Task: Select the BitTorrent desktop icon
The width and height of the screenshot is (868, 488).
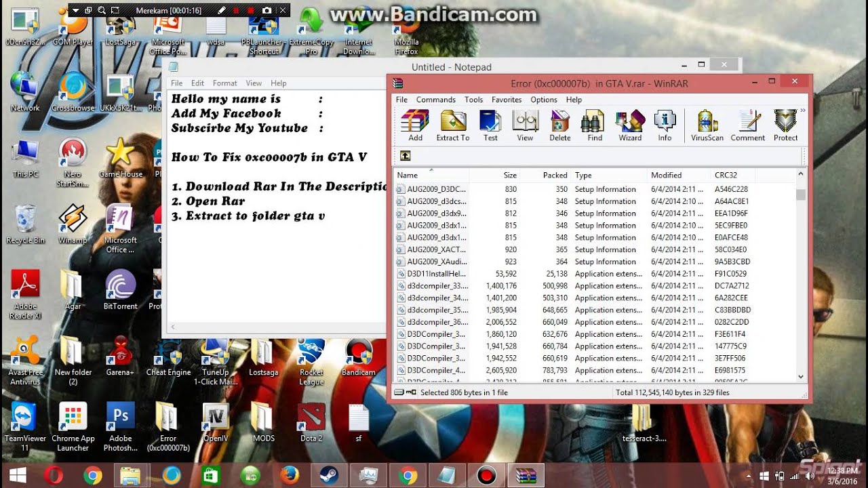Action: click(x=120, y=290)
